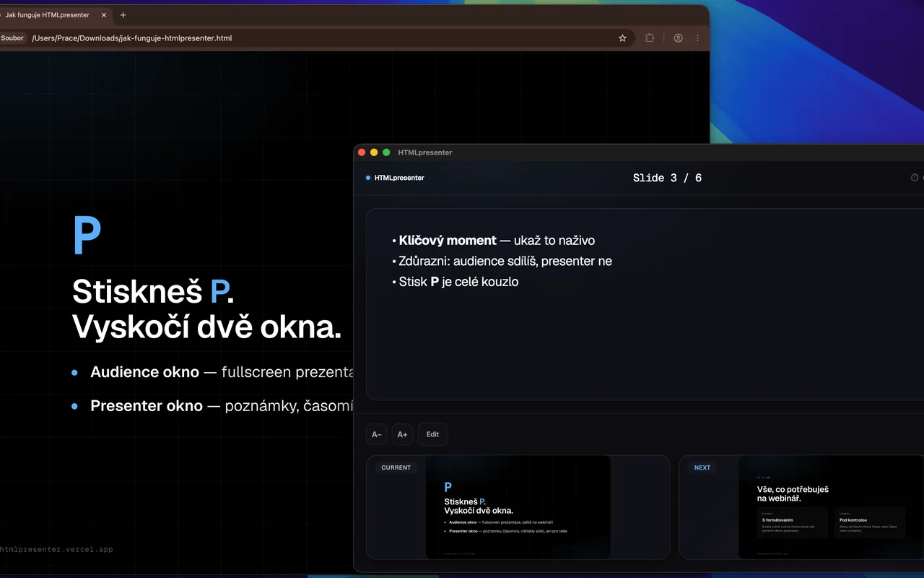Select the Jak funguje HTMLpresenter browser tab

(x=55, y=15)
